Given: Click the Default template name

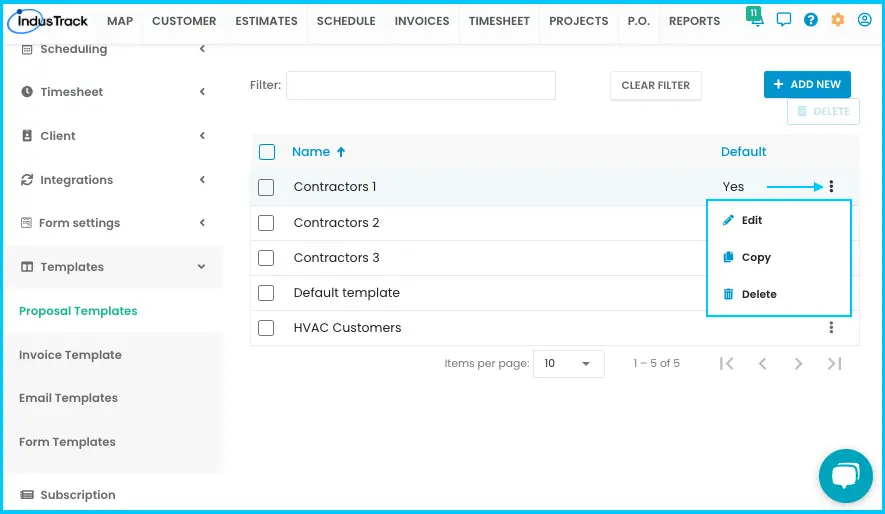Looking at the screenshot, I should click(347, 293).
